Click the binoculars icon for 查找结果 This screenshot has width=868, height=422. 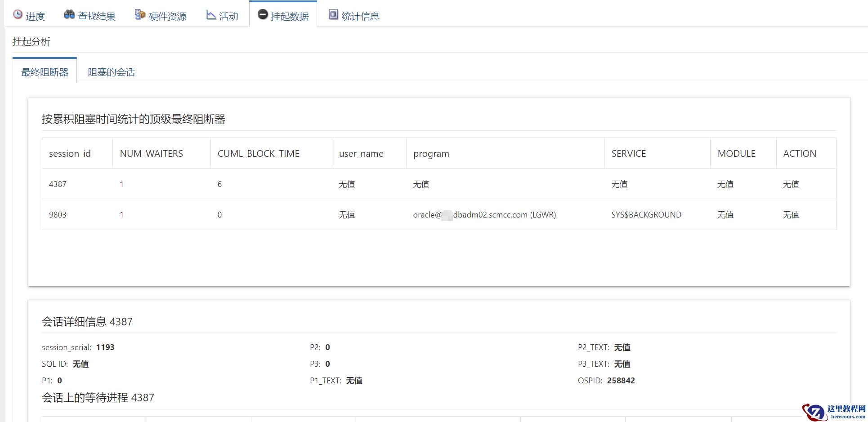pyautogui.click(x=69, y=14)
